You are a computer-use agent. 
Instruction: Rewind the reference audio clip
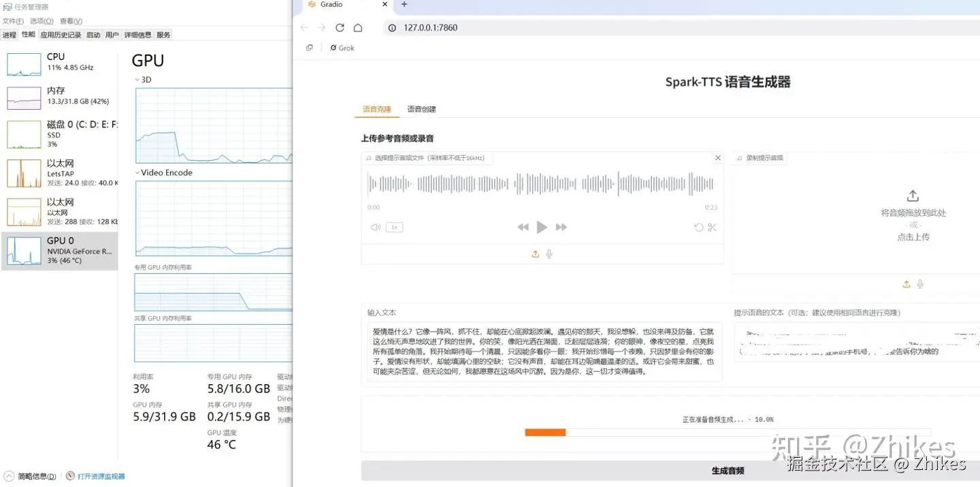523,227
